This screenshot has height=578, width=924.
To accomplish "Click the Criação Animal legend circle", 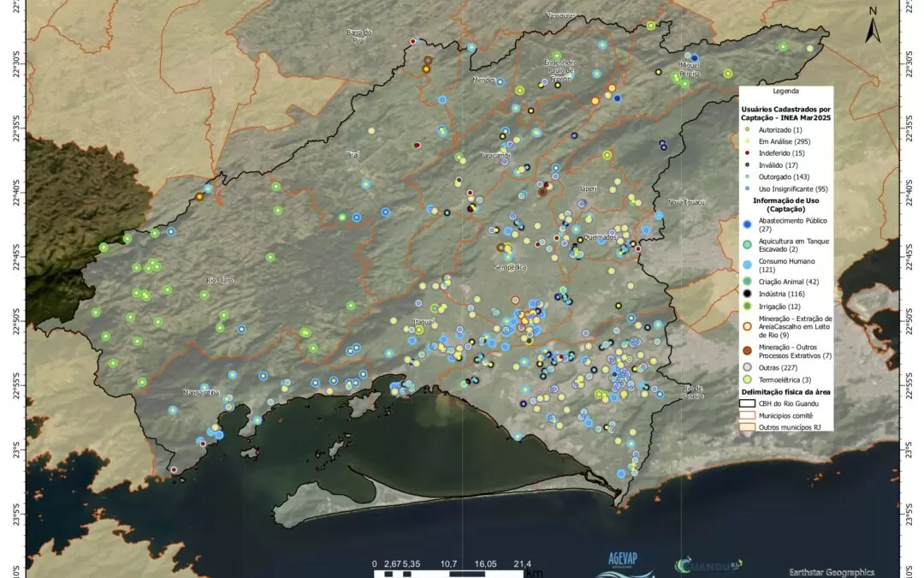I will (747, 281).
